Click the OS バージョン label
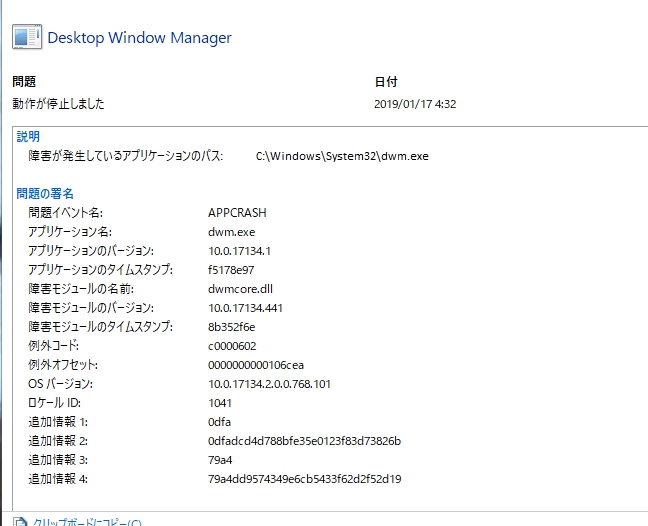This screenshot has height=526, width=648. 60,384
